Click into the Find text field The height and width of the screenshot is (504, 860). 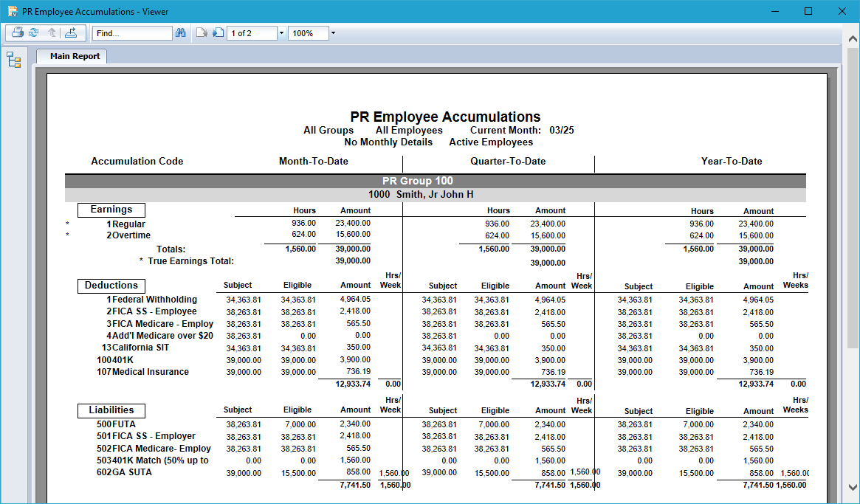point(132,33)
